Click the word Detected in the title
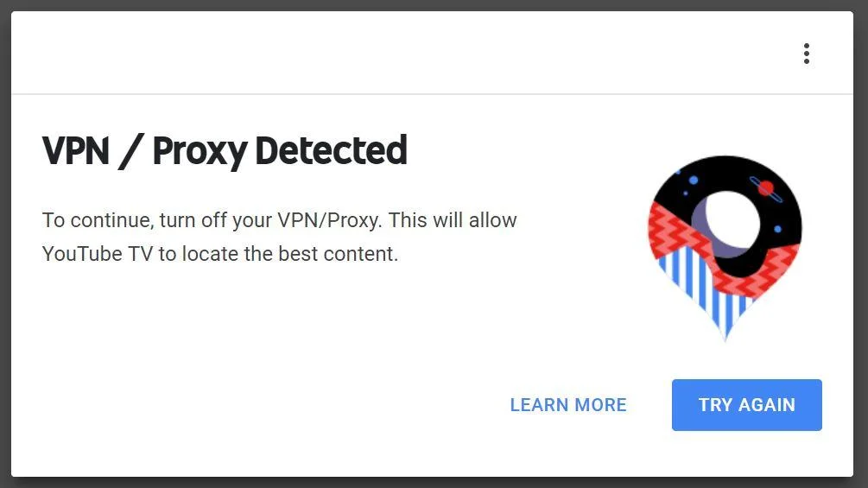Image resolution: width=868 pixels, height=488 pixels. click(x=331, y=150)
